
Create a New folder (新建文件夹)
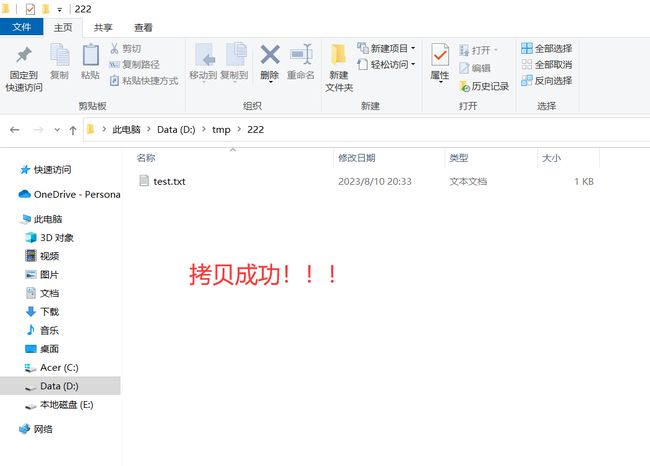[339, 68]
